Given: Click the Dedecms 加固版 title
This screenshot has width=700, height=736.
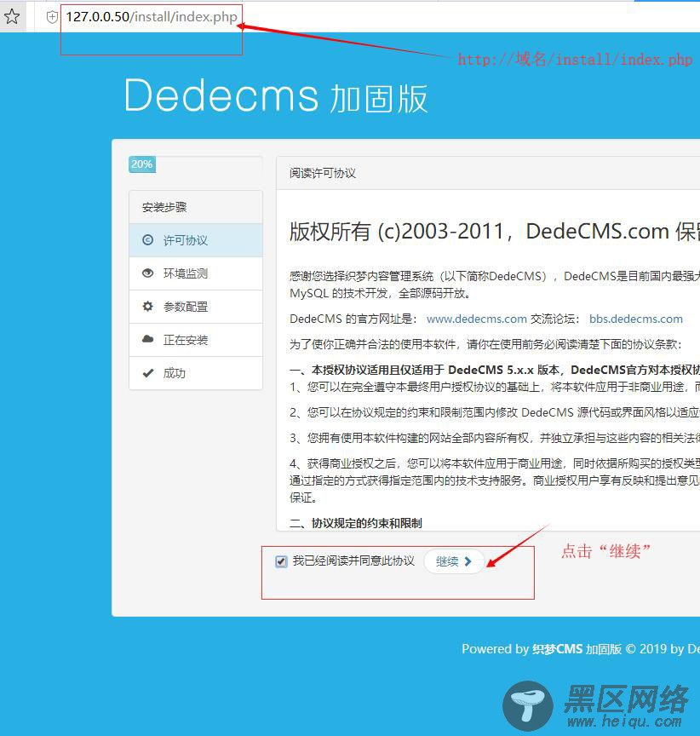Looking at the screenshot, I should (x=277, y=97).
